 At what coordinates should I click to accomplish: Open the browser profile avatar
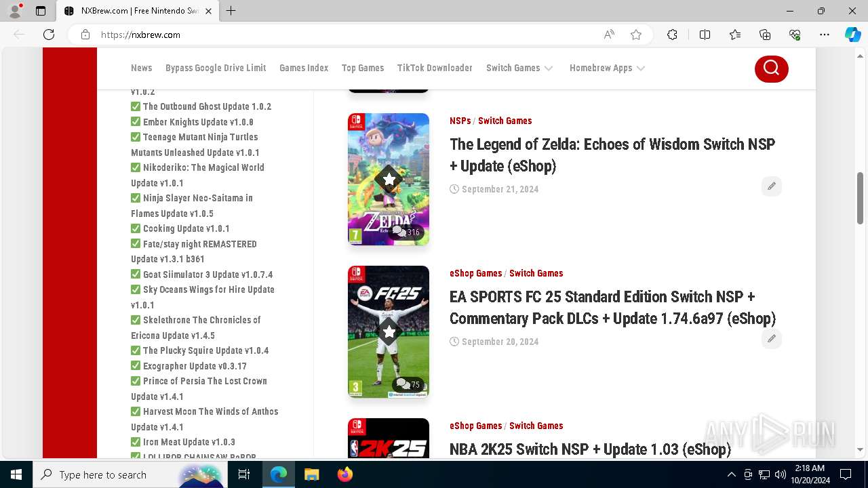15,11
